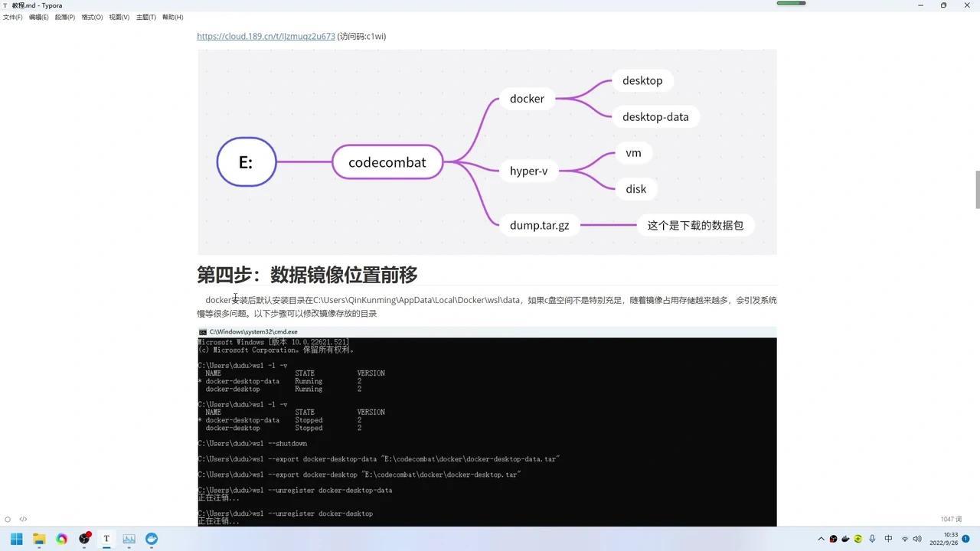The height and width of the screenshot is (551, 980).
Task: Open Task Manager from the taskbar
Action: [x=129, y=539]
